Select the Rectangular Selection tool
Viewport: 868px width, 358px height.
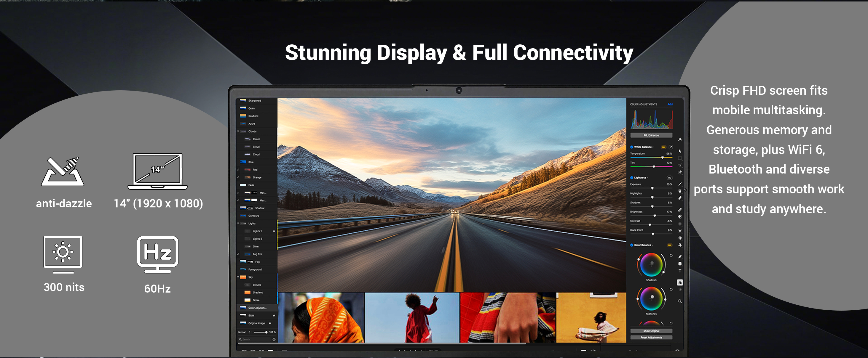[680, 158]
